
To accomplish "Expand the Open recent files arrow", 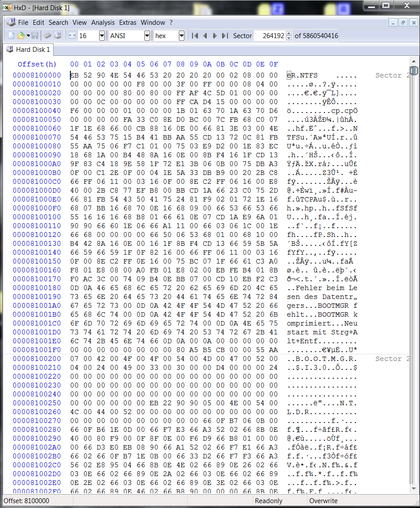I will pyautogui.click(x=28, y=35).
